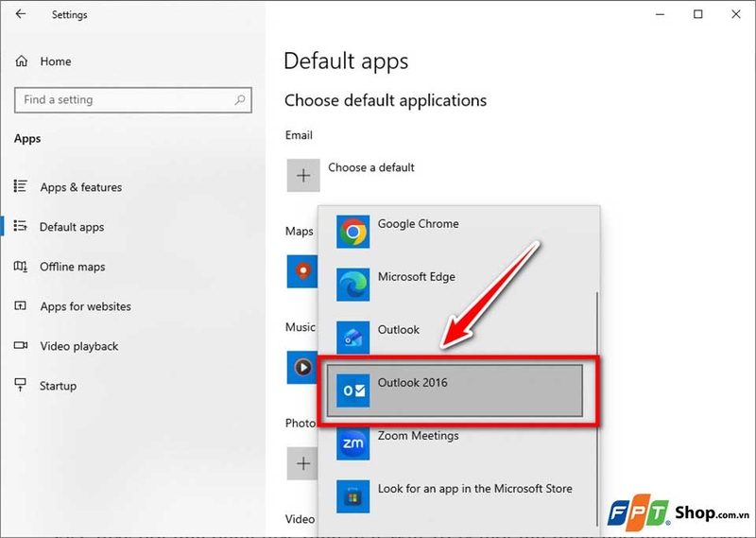Viewport: 756px width, 538px height.
Task: Close the Settings window
Action: pyautogui.click(x=736, y=14)
